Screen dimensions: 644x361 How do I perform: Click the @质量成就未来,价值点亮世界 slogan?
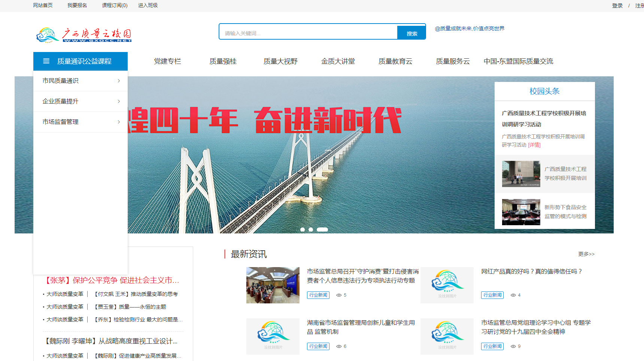click(x=470, y=28)
